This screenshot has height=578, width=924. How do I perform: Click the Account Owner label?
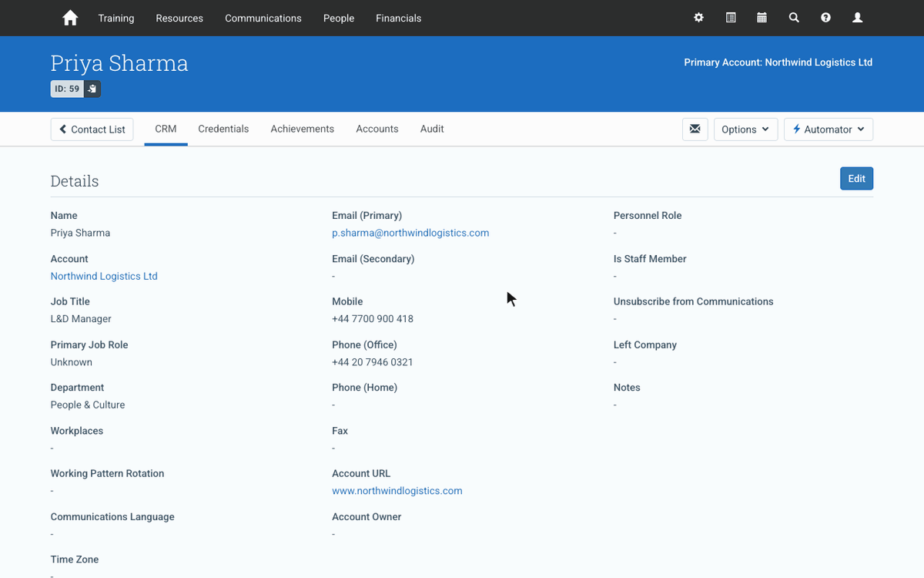pyautogui.click(x=367, y=516)
